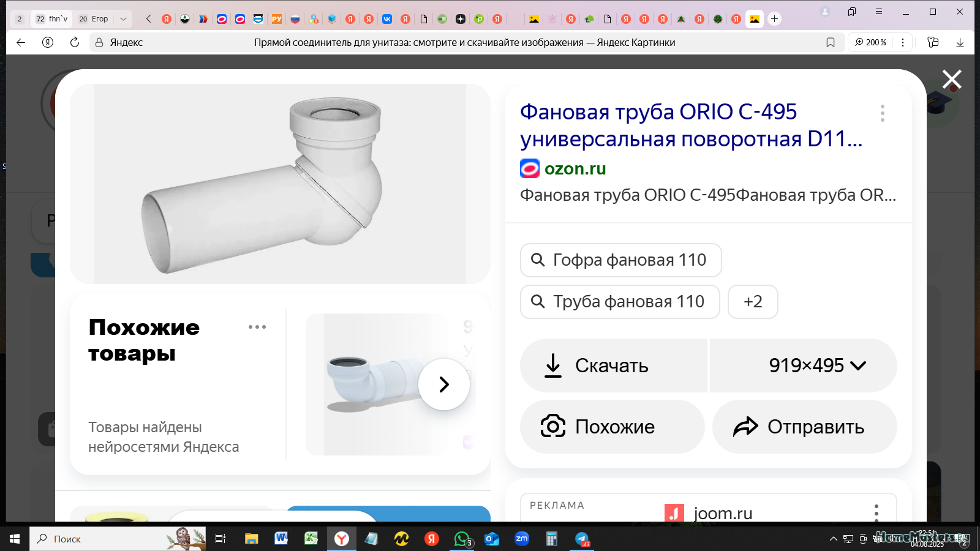Image resolution: width=980 pixels, height=551 pixels.
Task: Show next similar product with arrow
Action: tap(444, 384)
